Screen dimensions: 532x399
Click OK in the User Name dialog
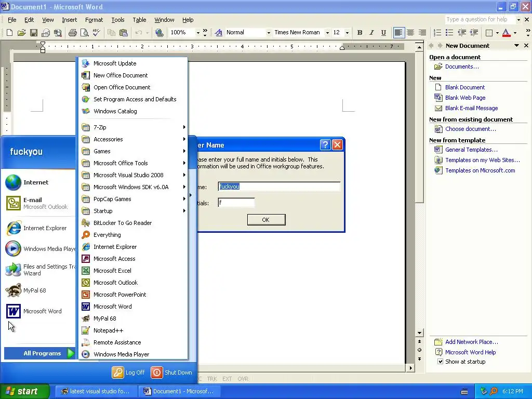pos(266,220)
